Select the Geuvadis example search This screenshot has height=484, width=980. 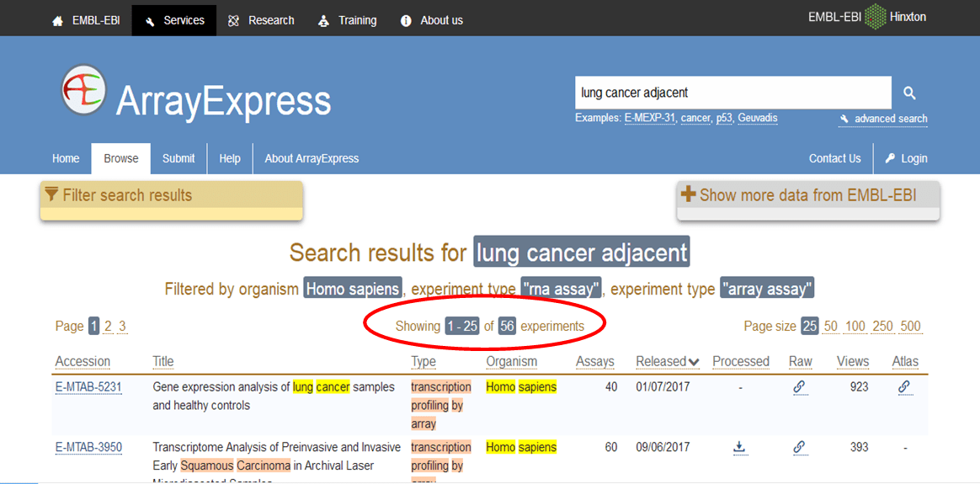pos(757,118)
